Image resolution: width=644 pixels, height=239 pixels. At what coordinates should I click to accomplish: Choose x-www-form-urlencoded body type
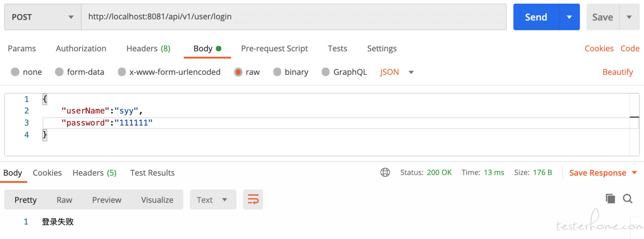coord(122,72)
